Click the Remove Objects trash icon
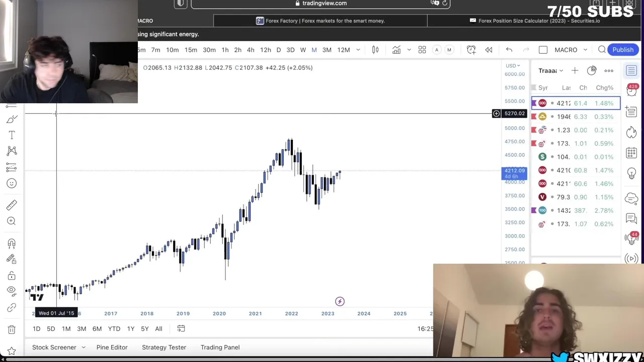The width and height of the screenshot is (644, 362). [12, 329]
